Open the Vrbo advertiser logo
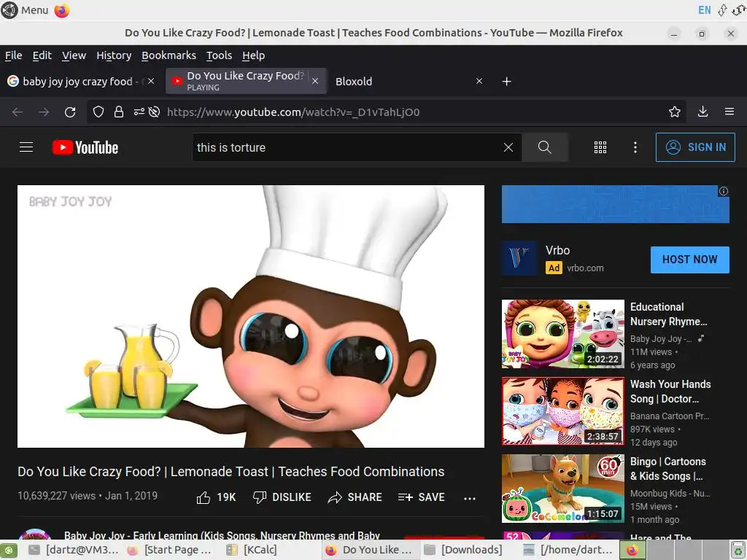The height and width of the screenshot is (560, 747). (519, 259)
